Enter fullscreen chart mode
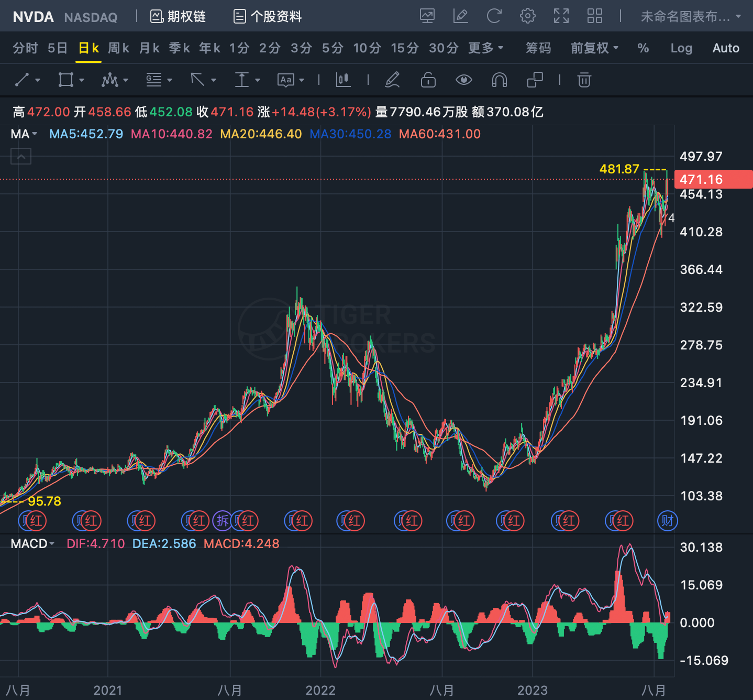The height and width of the screenshot is (700, 753). pyautogui.click(x=561, y=16)
